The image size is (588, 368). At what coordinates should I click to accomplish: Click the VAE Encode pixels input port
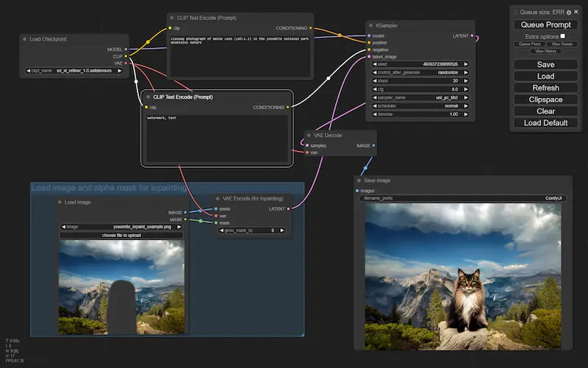(x=216, y=209)
